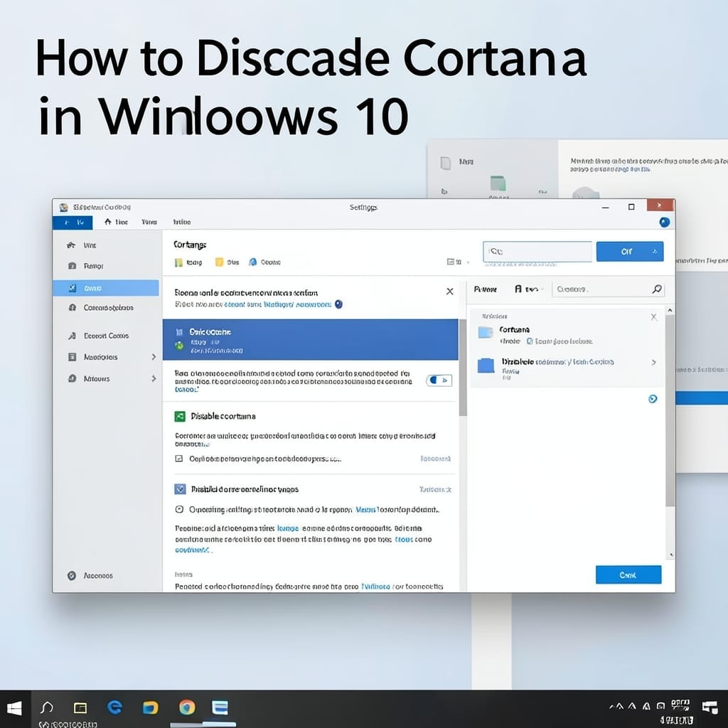Click the top search input field
The image size is (728, 728).
coord(537,252)
